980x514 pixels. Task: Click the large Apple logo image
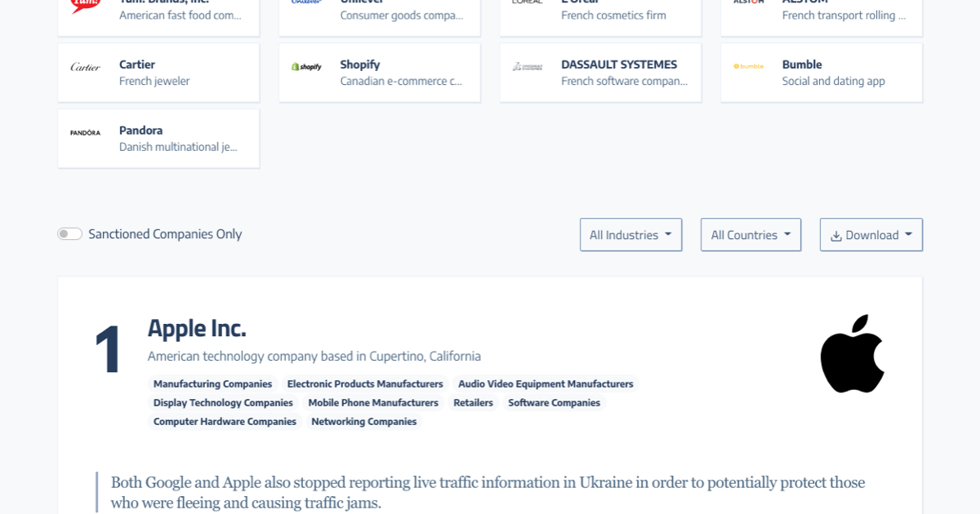coord(853,354)
